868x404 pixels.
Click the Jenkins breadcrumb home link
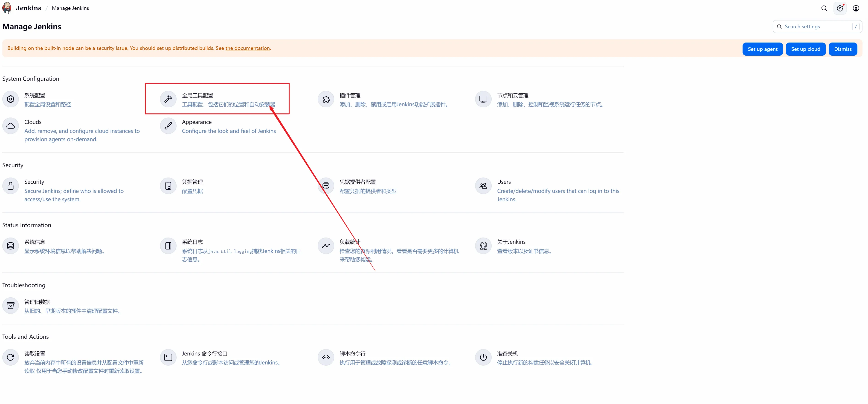29,8
